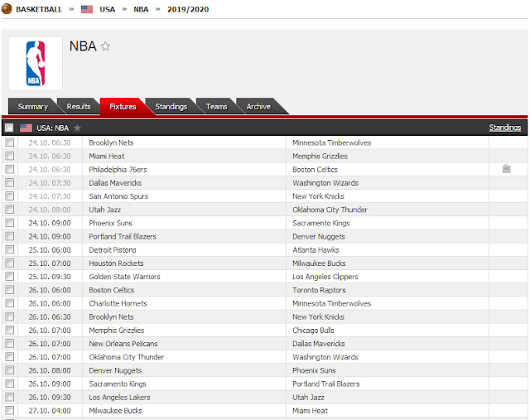The height and width of the screenshot is (420, 530).
Task: Switch to the Standings tab
Action: [171, 107]
